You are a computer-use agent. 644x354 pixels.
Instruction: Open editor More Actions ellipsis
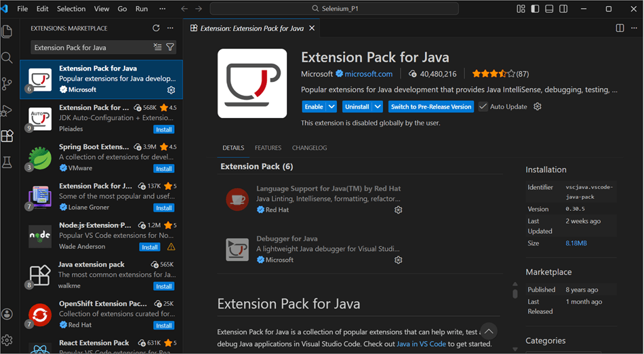pos(634,28)
